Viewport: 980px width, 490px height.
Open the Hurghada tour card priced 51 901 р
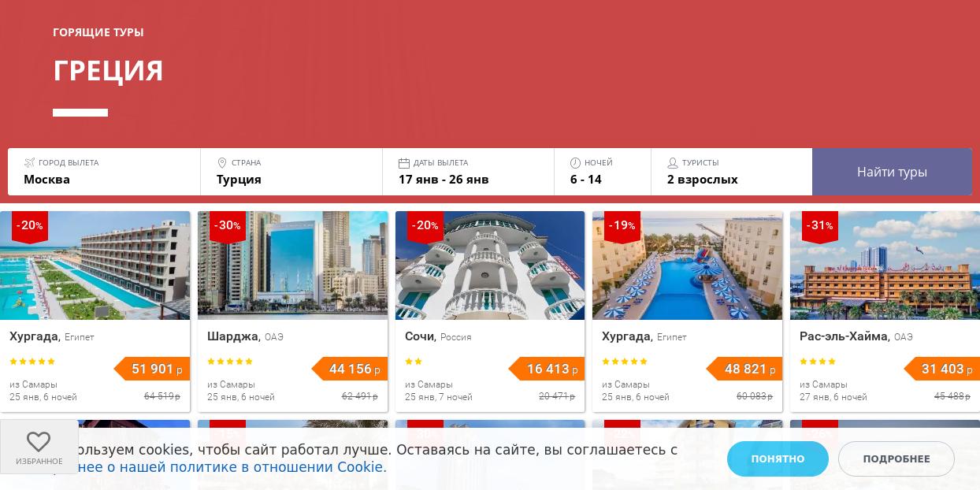click(95, 311)
